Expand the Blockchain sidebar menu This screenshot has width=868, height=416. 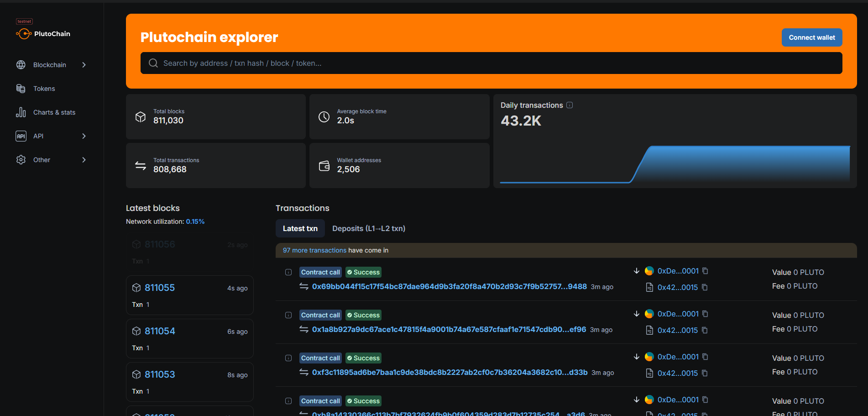(x=84, y=64)
